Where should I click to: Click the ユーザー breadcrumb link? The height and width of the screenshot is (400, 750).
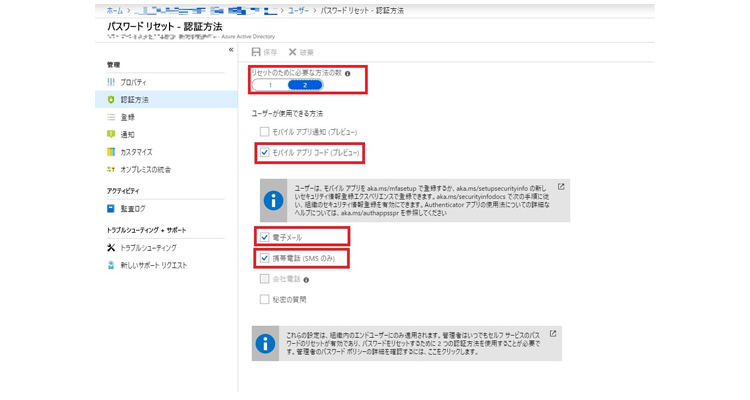click(x=298, y=11)
